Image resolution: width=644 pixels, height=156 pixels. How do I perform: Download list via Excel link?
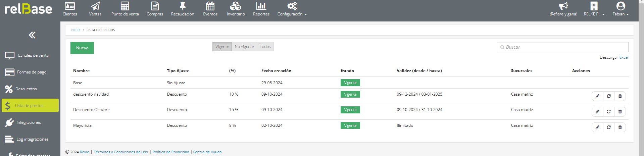point(624,57)
